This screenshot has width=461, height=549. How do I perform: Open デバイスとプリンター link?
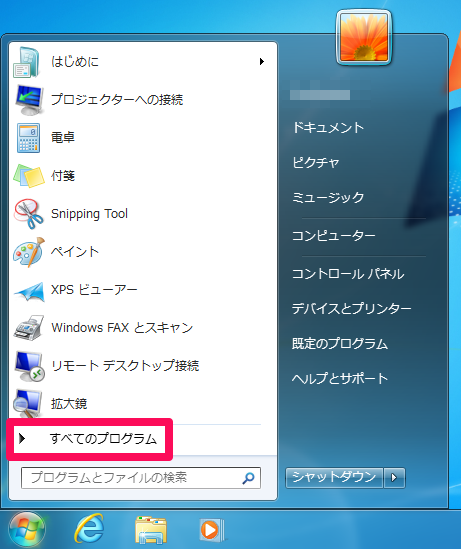coord(352,308)
